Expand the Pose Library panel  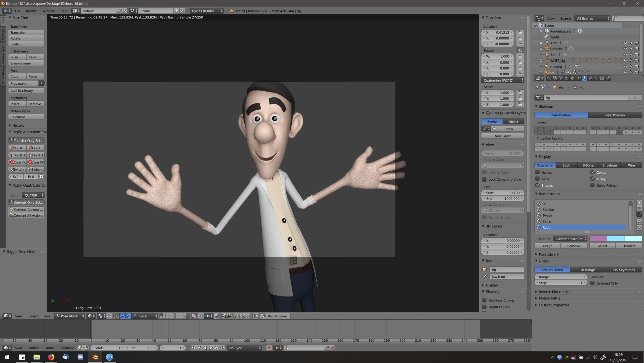pyautogui.click(x=549, y=254)
